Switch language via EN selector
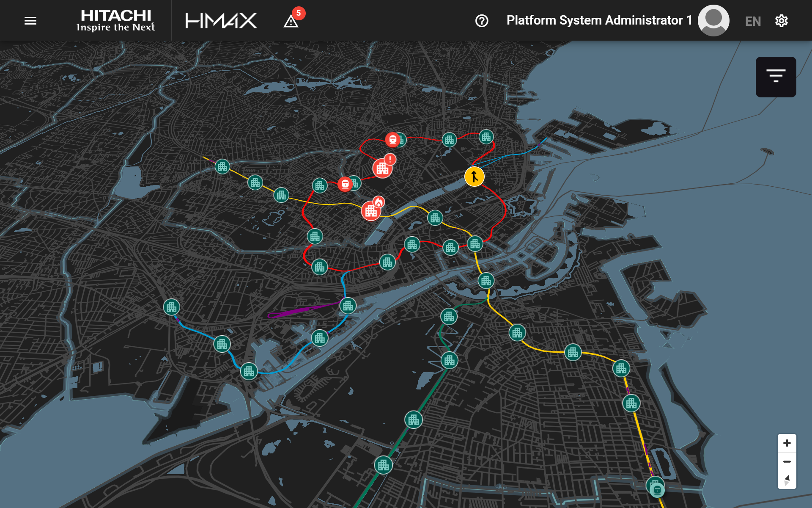Image resolution: width=812 pixels, height=508 pixels. [753, 21]
